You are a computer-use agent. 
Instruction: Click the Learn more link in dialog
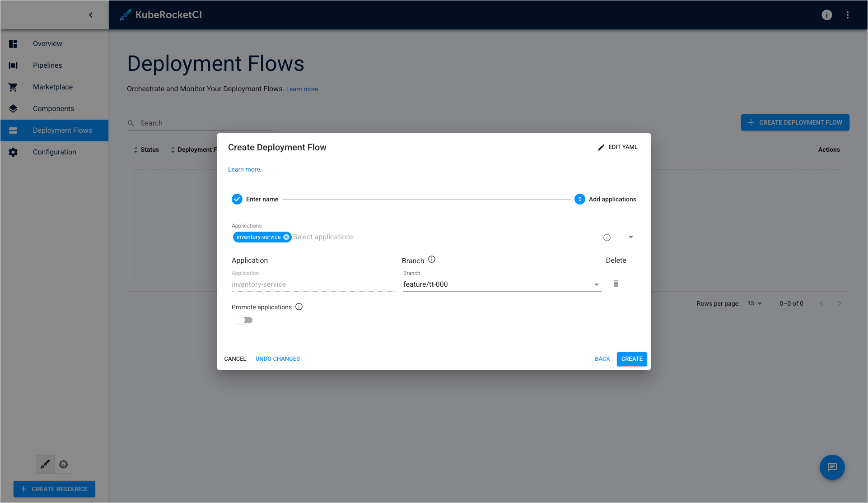point(244,169)
